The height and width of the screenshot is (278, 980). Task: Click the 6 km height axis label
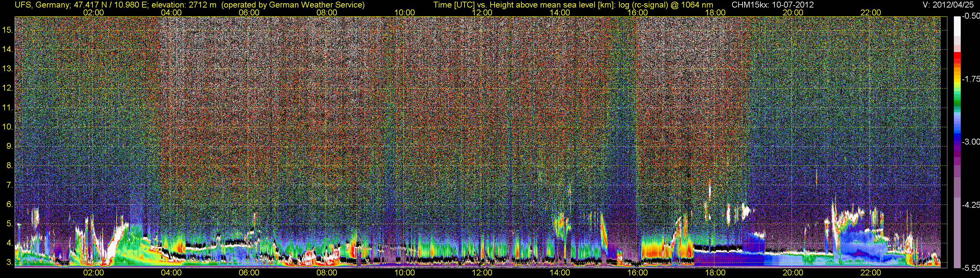click(x=9, y=204)
